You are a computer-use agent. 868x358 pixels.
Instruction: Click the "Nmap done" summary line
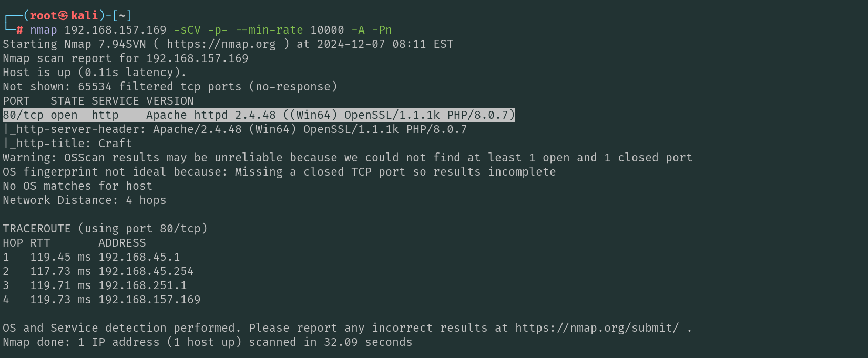[207, 342]
